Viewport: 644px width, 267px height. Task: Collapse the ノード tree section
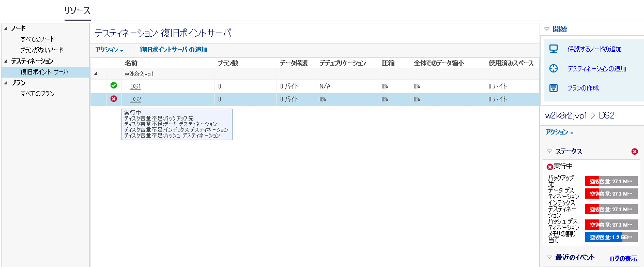[x=6, y=28]
